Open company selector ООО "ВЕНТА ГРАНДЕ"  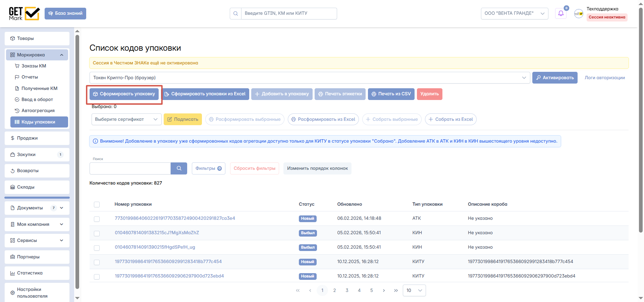[515, 13]
